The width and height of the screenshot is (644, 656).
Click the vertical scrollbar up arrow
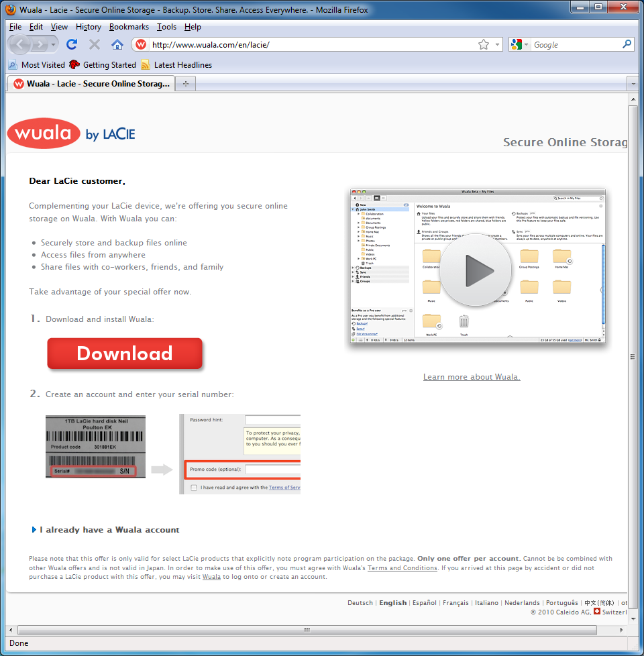coord(633,99)
